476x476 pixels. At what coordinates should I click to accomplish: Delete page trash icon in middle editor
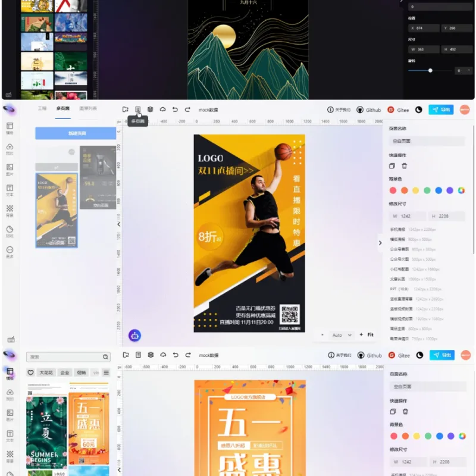pyautogui.click(x=405, y=166)
